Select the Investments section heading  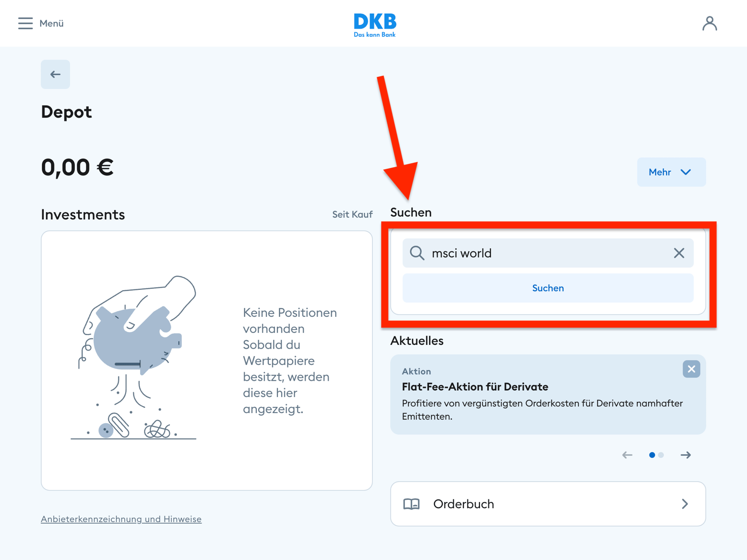pos(83,214)
